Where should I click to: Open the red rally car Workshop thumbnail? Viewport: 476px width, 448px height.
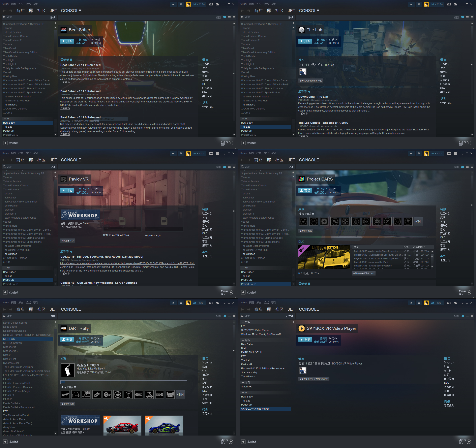click(122, 425)
